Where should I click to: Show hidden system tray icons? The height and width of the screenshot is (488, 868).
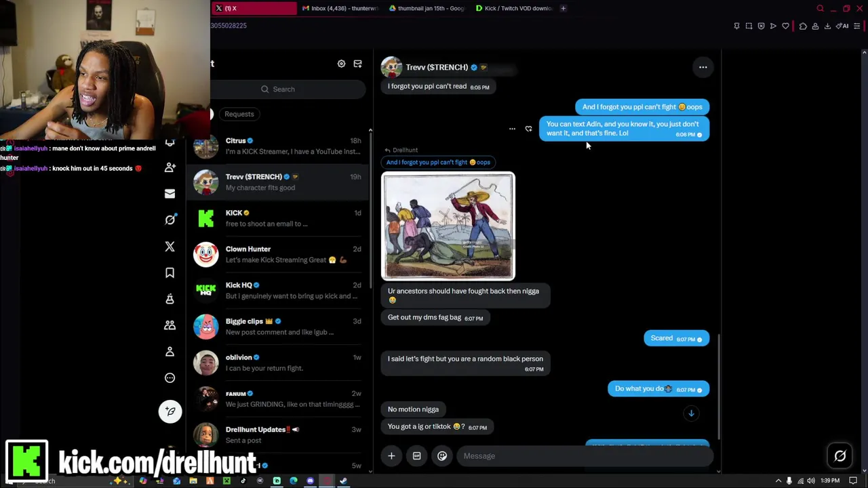(x=778, y=481)
